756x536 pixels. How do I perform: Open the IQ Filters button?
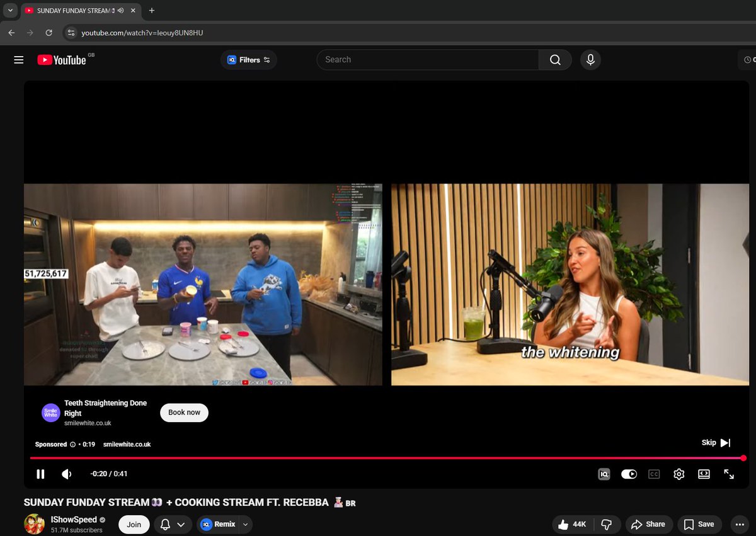(249, 60)
